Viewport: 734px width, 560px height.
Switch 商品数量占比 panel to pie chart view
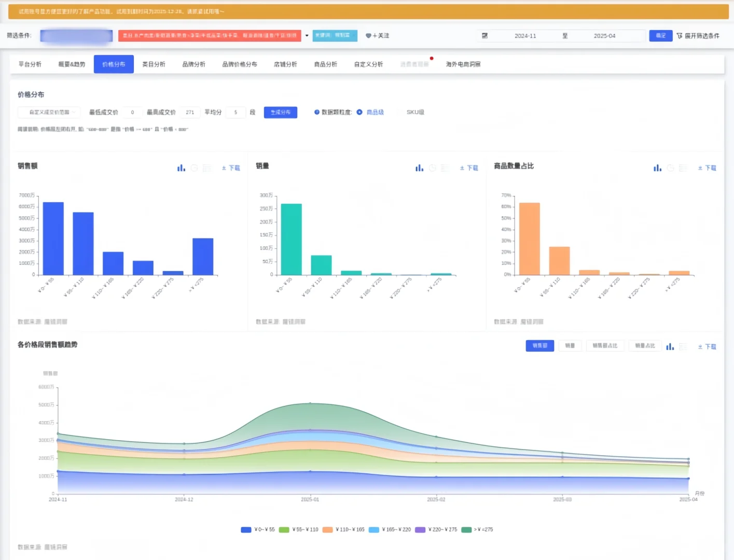click(x=671, y=168)
